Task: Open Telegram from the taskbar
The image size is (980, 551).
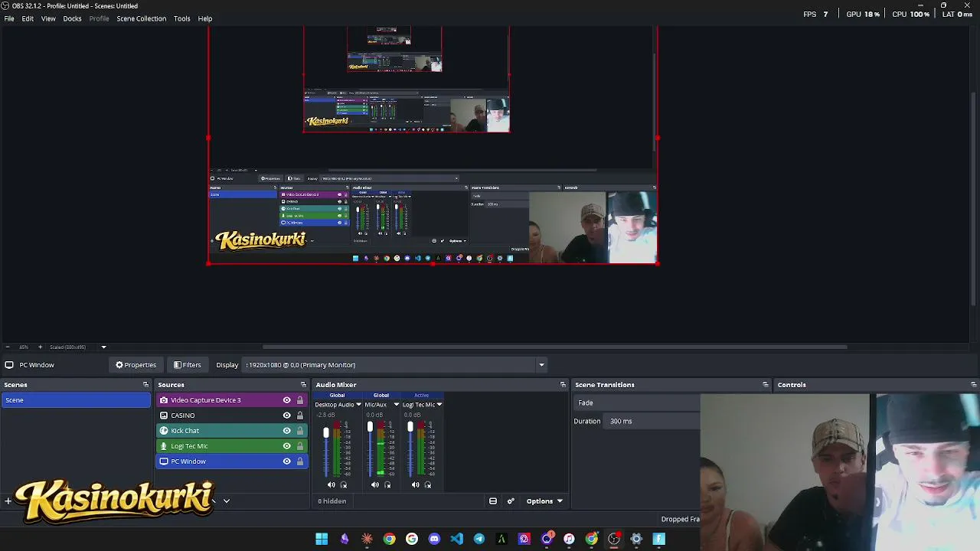Action: (479, 539)
